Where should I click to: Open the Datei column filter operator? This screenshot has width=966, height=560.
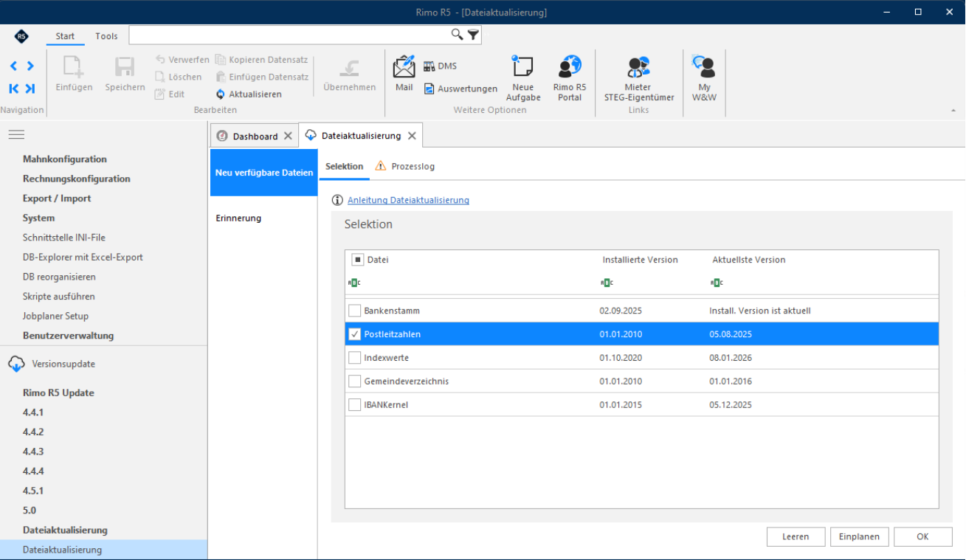coord(355,283)
